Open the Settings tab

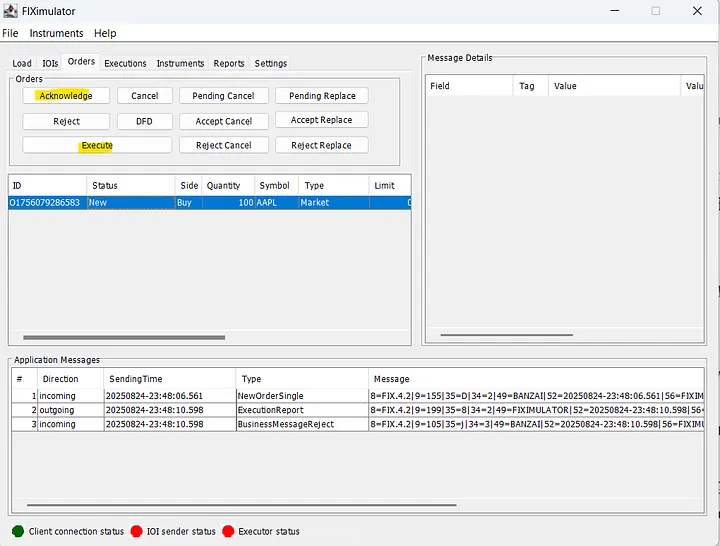click(271, 63)
